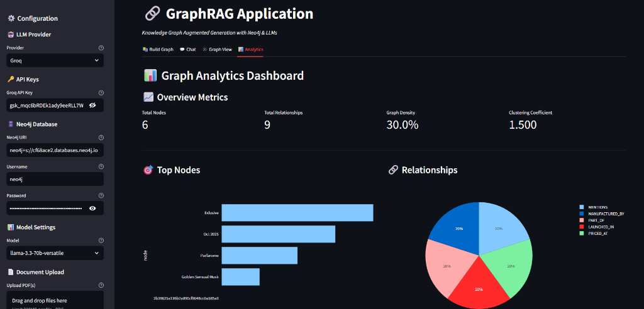Screen dimensions: 644x309
Task: Click the key icon beside API Keys
Action: pos(11,79)
